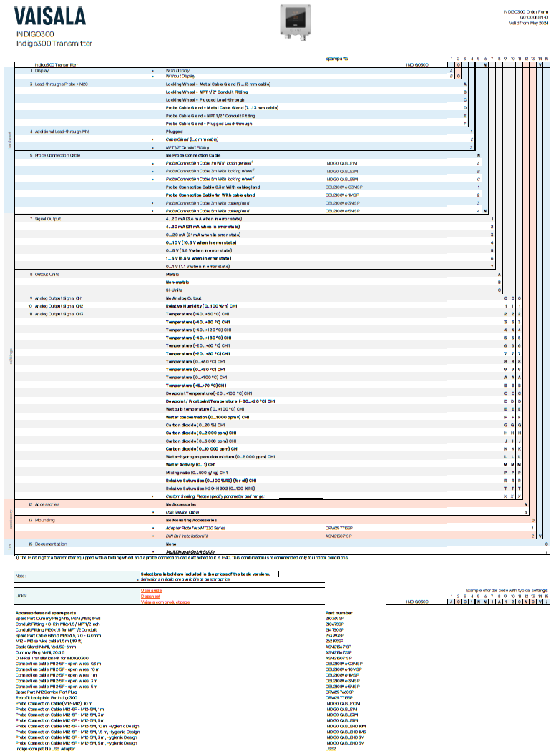556x756 pixels.
Task: Select the 'With Display' option row
Action: click(178, 71)
